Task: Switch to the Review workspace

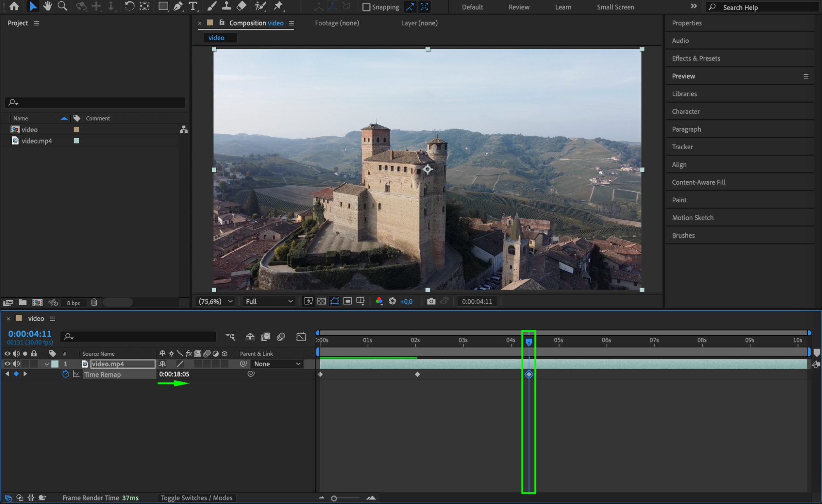Action: [x=519, y=7]
